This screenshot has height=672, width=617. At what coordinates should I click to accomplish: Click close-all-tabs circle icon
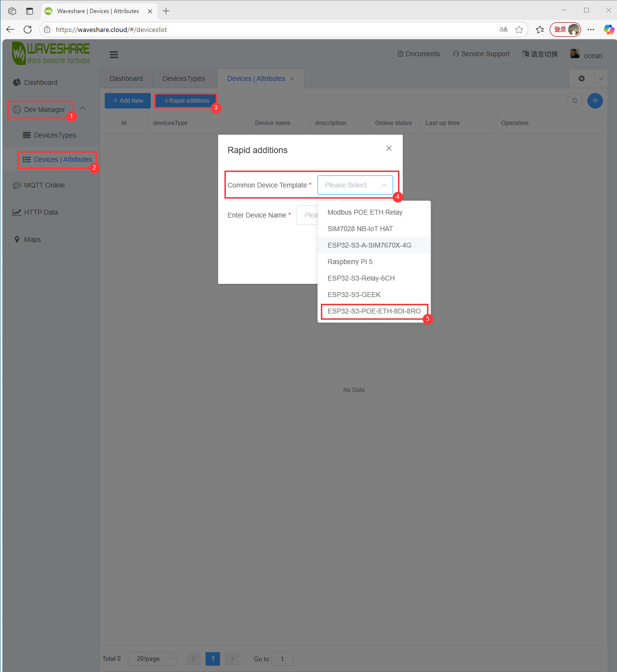pos(582,78)
